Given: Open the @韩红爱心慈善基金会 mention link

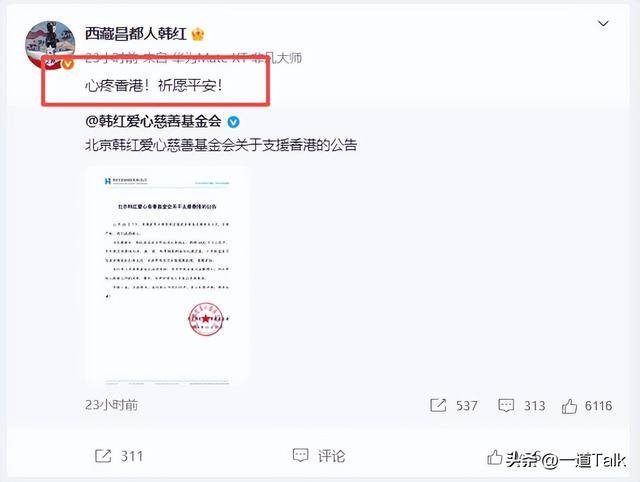Looking at the screenshot, I should (x=153, y=121).
